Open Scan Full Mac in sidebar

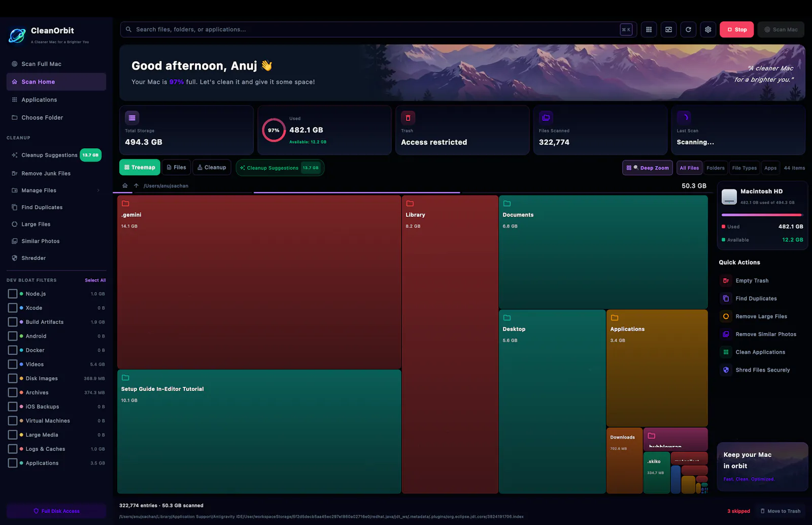[56, 64]
